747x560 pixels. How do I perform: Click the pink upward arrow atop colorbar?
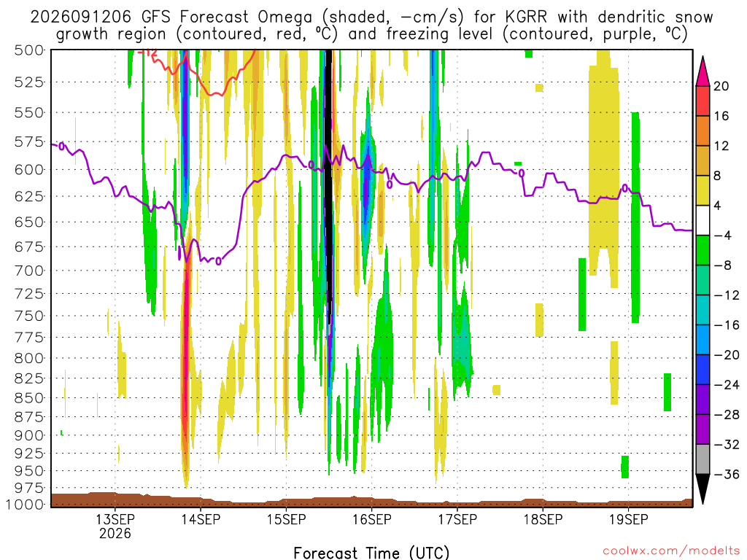tap(703, 71)
